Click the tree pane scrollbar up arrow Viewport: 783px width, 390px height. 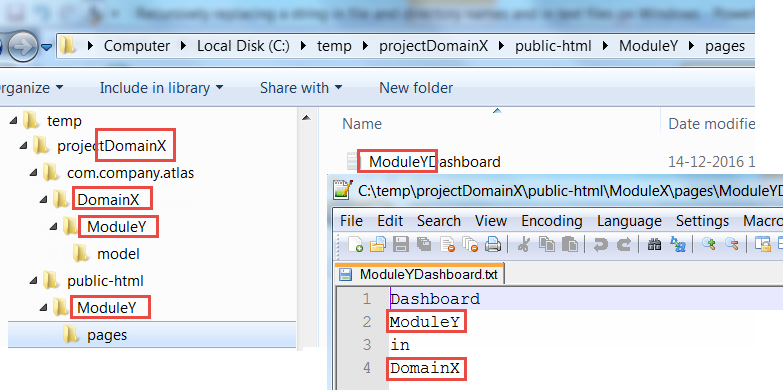pos(307,118)
